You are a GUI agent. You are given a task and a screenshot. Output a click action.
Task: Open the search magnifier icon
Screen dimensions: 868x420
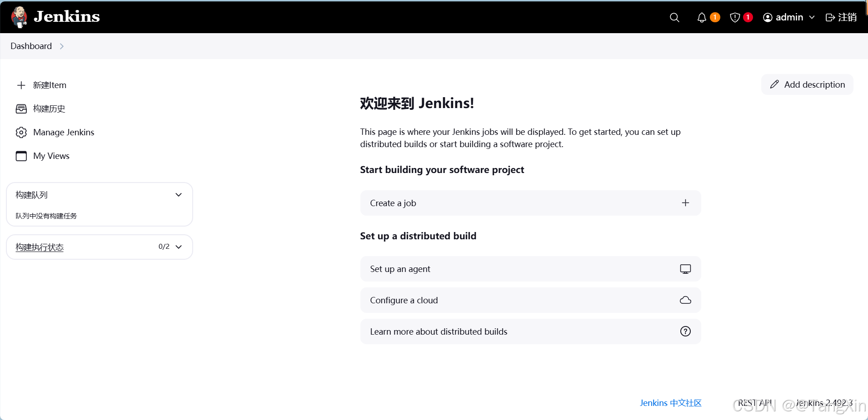(x=674, y=17)
